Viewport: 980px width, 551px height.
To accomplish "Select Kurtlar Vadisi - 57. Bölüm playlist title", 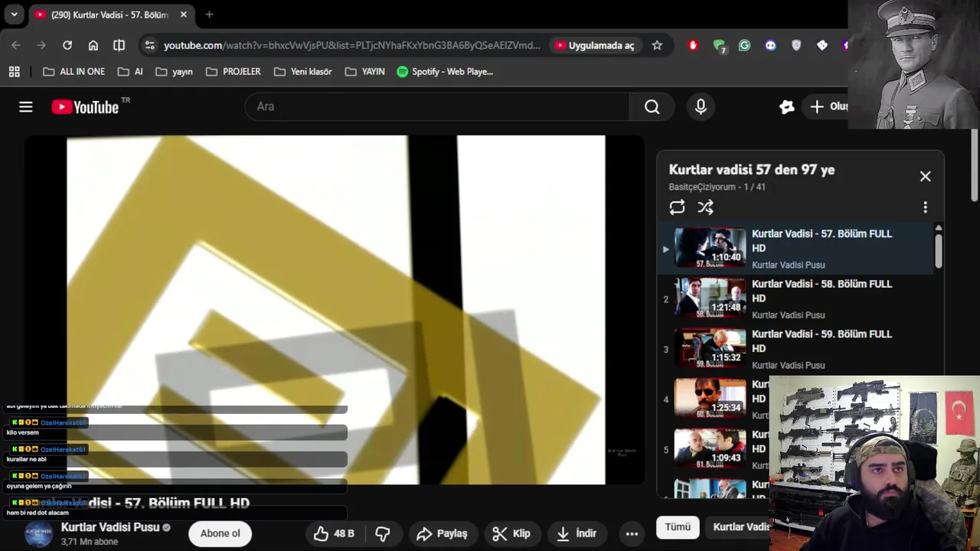I will point(822,241).
